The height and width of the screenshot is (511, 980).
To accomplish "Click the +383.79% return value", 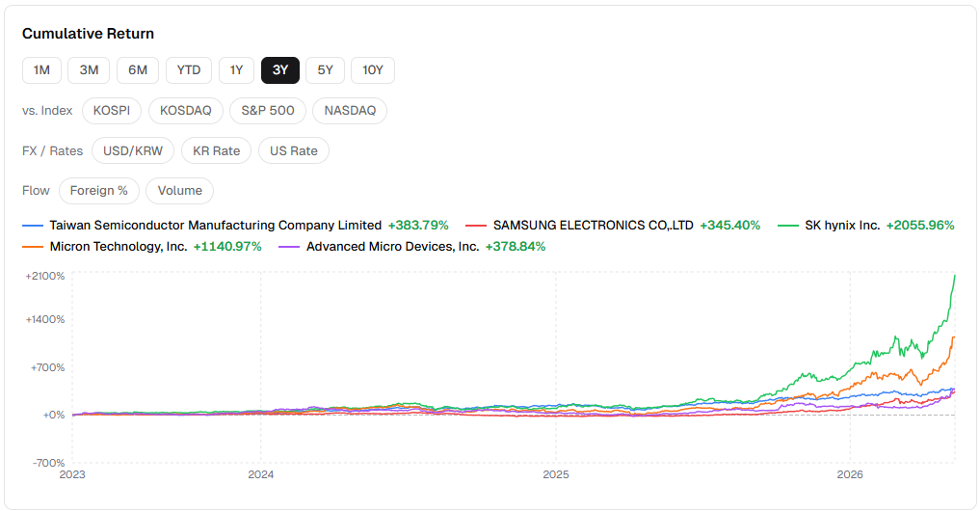I will [418, 226].
